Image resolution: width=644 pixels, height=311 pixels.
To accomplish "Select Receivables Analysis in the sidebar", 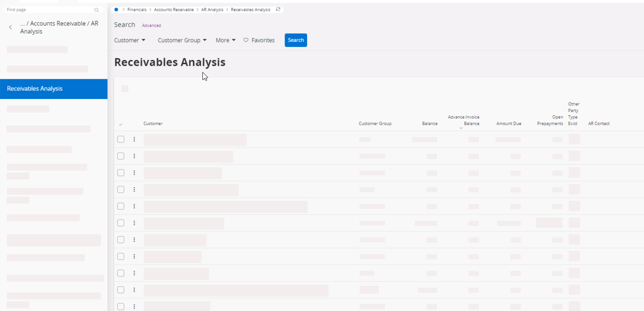I will tap(35, 89).
